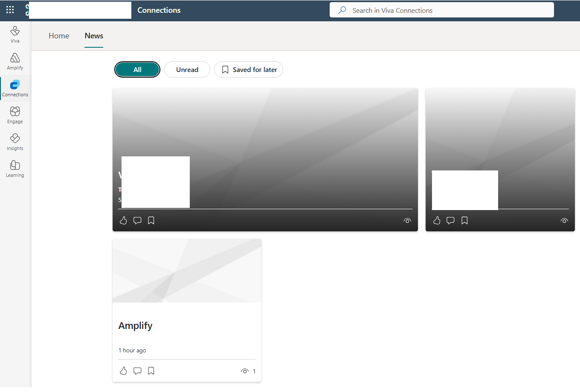Viewport: 580px width, 392px height.
Task: Save the Amplify news post for later
Action: [x=151, y=371]
